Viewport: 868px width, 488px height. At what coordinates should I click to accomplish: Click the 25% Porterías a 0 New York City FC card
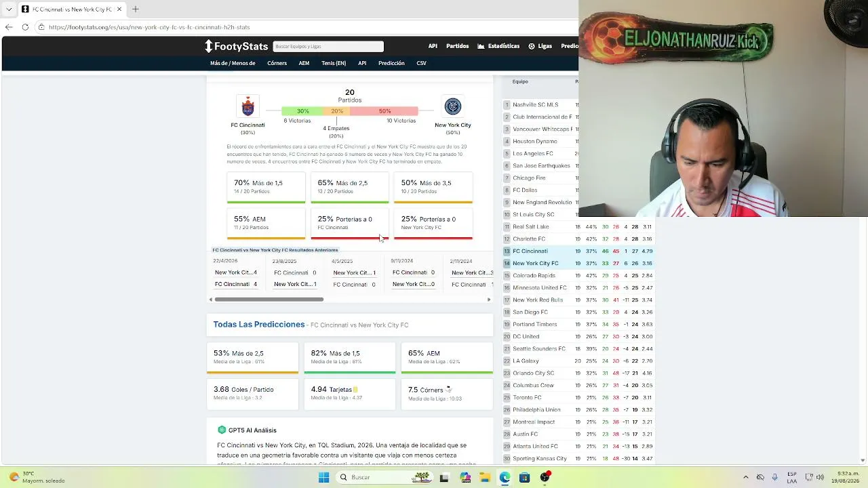[x=433, y=224]
